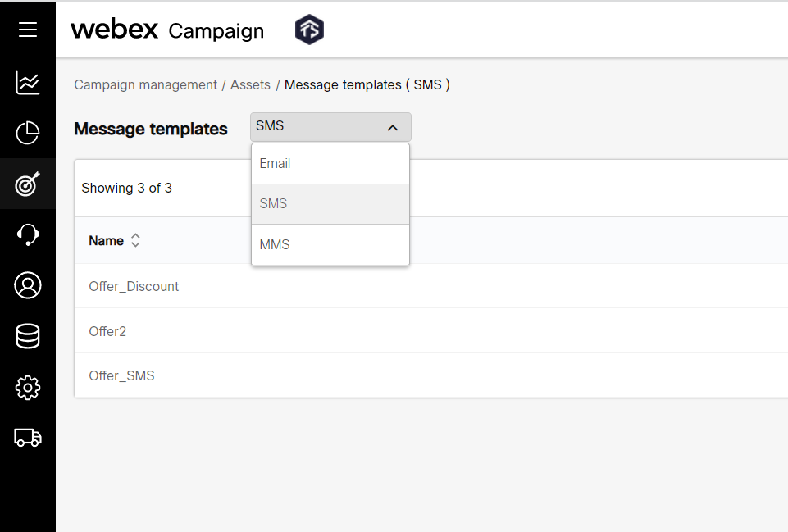
Task: Click the target Campaign management icon
Action: click(27, 184)
